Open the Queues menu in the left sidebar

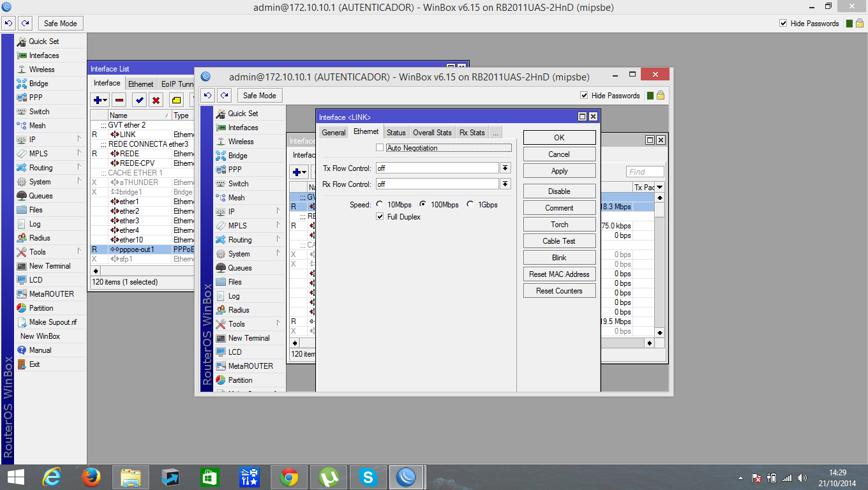[41, 196]
